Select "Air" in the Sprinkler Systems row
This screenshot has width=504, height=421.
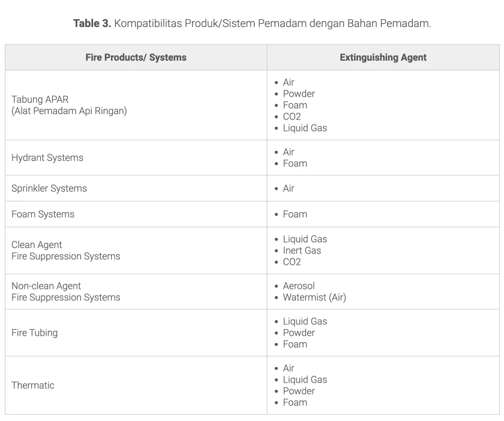coord(289,189)
